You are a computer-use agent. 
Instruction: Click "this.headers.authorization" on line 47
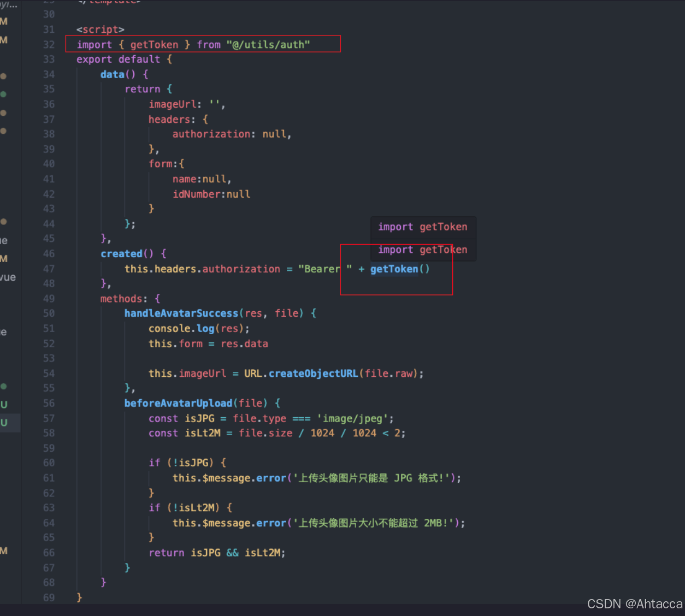[x=202, y=269]
